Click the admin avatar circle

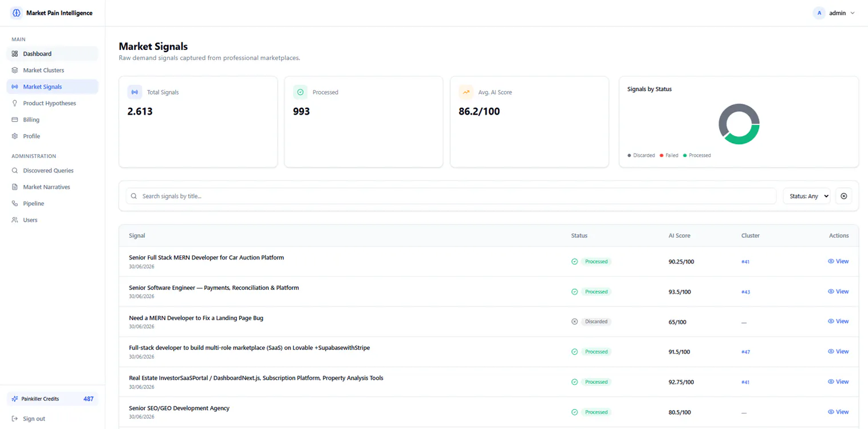click(x=819, y=13)
